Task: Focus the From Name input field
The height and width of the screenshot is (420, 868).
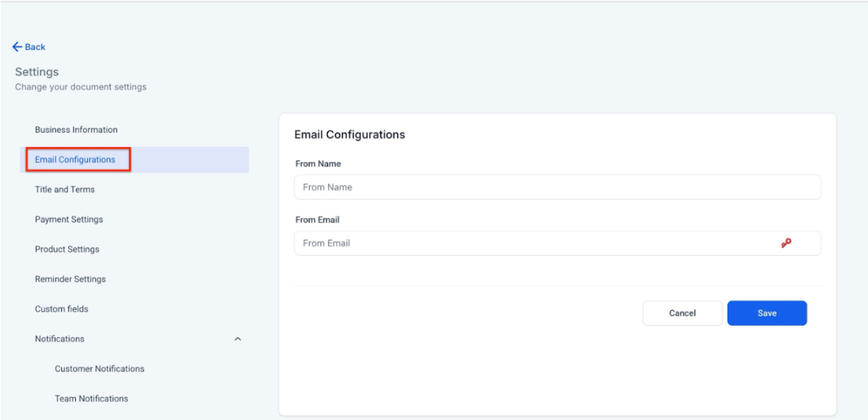Action: click(x=557, y=188)
